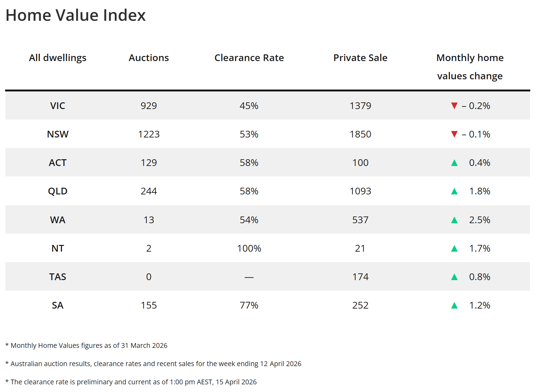Click the red down arrow in NSW row
This screenshot has width=537, height=392.
pos(454,134)
